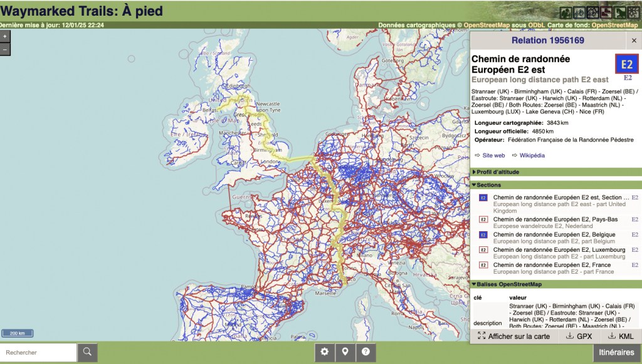Click the map zoom in plus button
The width and height of the screenshot is (642, 364).
[5, 37]
